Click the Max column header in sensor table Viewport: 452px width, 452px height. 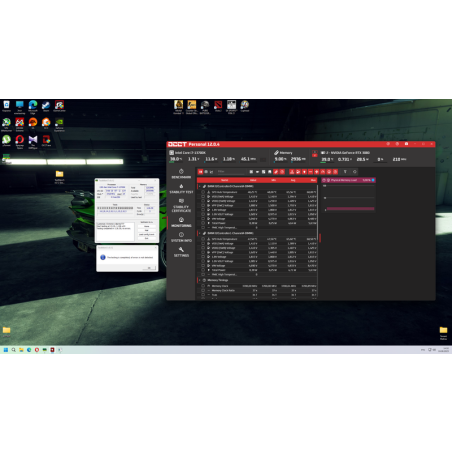click(x=313, y=180)
